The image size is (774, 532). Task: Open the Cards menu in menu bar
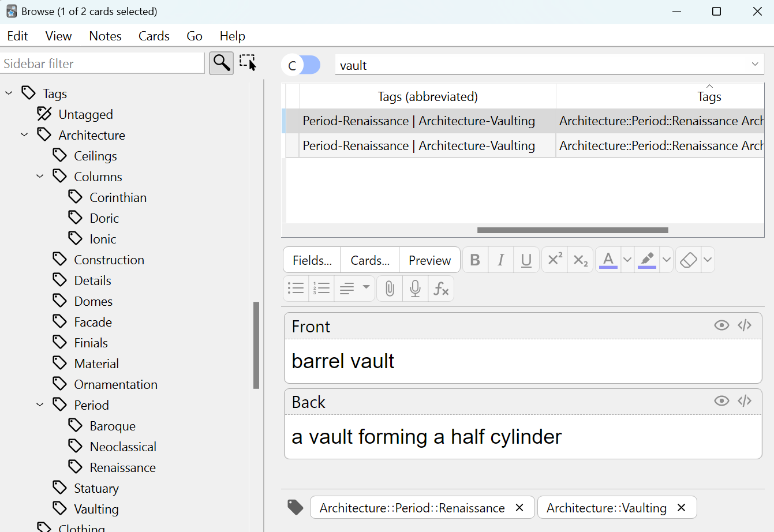pos(154,36)
